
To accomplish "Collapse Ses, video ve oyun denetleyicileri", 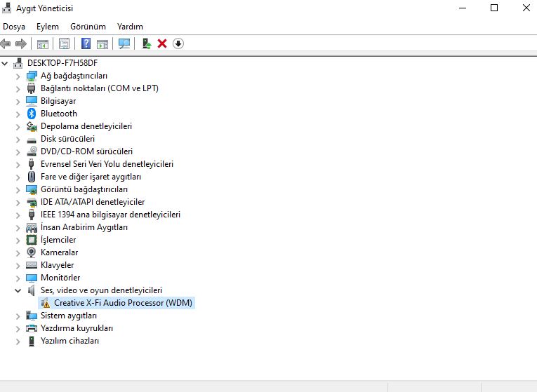I will pyautogui.click(x=18, y=291).
